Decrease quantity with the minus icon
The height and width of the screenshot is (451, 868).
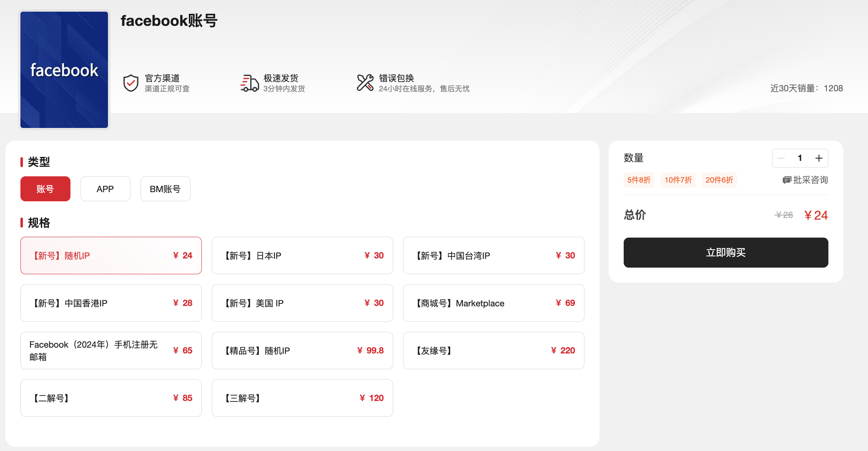pyautogui.click(x=781, y=158)
